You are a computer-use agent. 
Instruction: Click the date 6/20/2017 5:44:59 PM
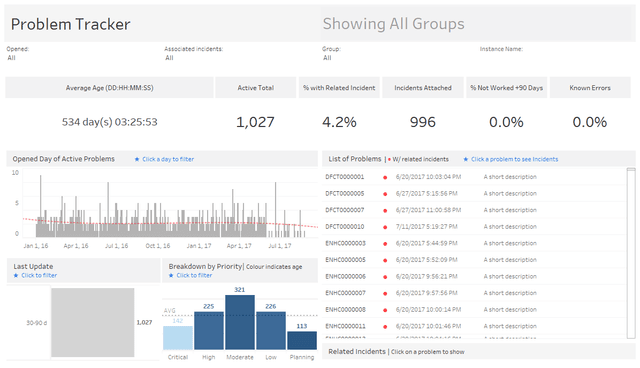pyautogui.click(x=427, y=243)
